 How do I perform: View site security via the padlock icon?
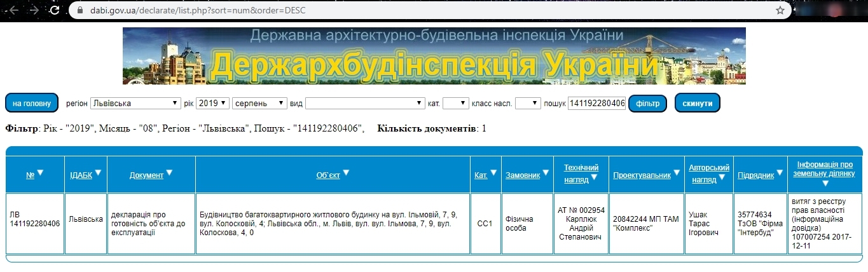79,10
